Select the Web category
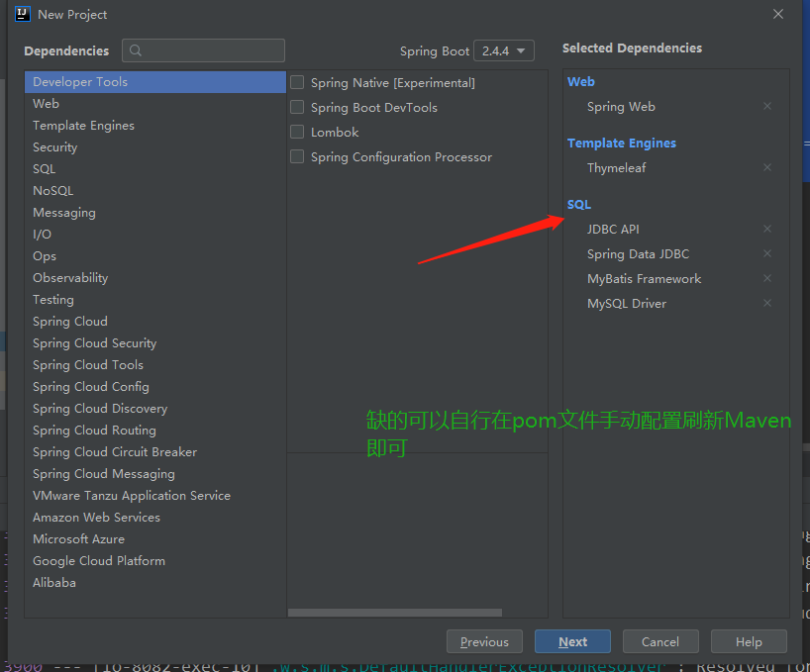810x672 pixels. (x=155, y=104)
